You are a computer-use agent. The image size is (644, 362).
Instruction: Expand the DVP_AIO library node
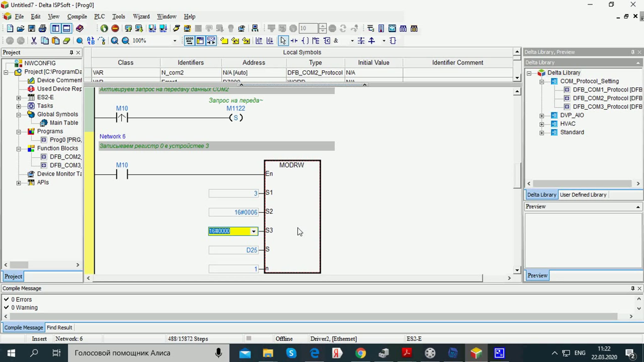[x=541, y=116]
